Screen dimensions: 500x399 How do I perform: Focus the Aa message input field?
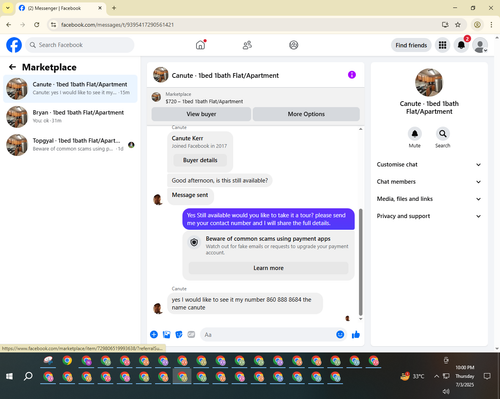pos(268,334)
